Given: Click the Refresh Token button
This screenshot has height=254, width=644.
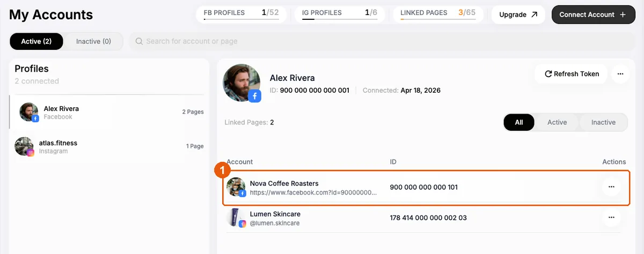Looking at the screenshot, I should (x=572, y=74).
